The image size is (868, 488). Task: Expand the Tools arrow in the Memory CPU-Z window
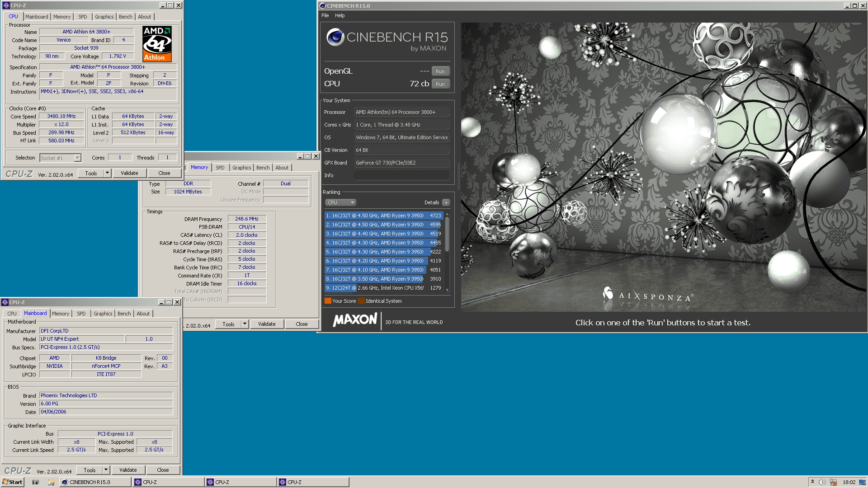tap(245, 324)
